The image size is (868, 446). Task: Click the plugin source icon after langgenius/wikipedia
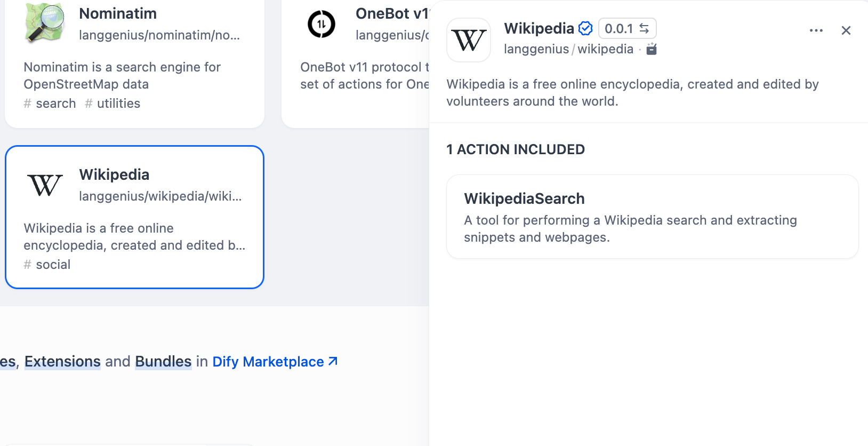pyautogui.click(x=652, y=49)
